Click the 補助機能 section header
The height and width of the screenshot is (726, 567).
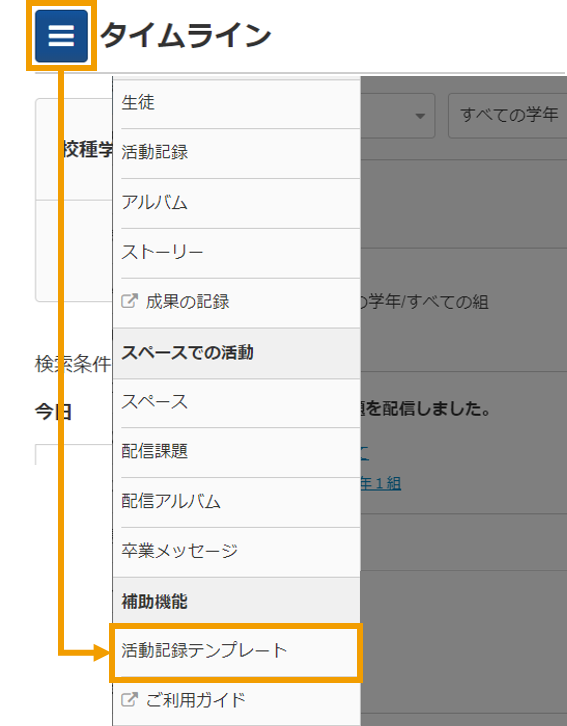237,602
